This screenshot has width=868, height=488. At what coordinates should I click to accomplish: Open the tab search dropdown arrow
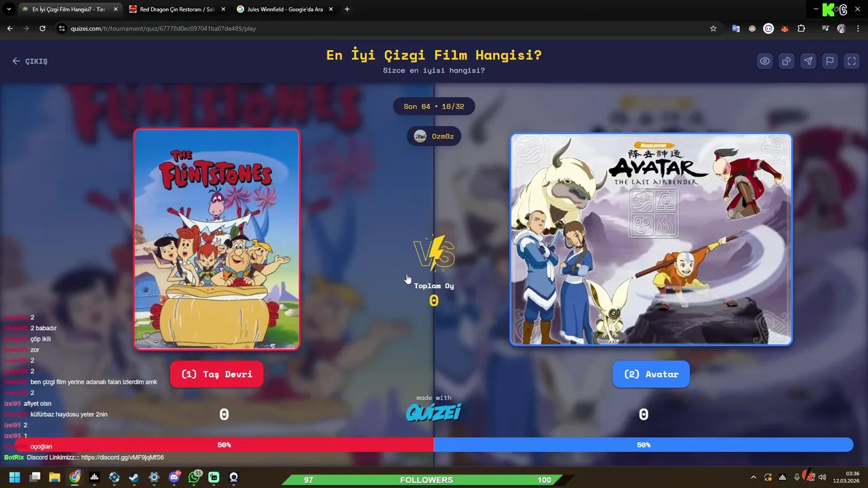point(9,9)
